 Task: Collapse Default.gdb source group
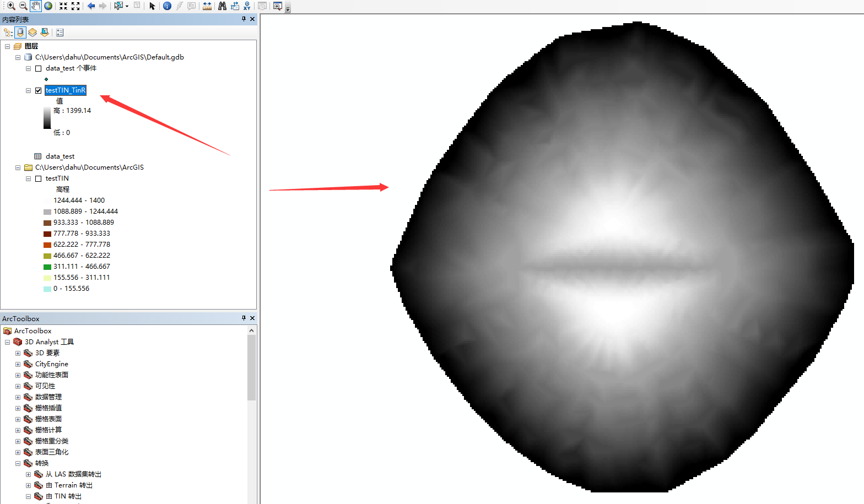coord(18,57)
